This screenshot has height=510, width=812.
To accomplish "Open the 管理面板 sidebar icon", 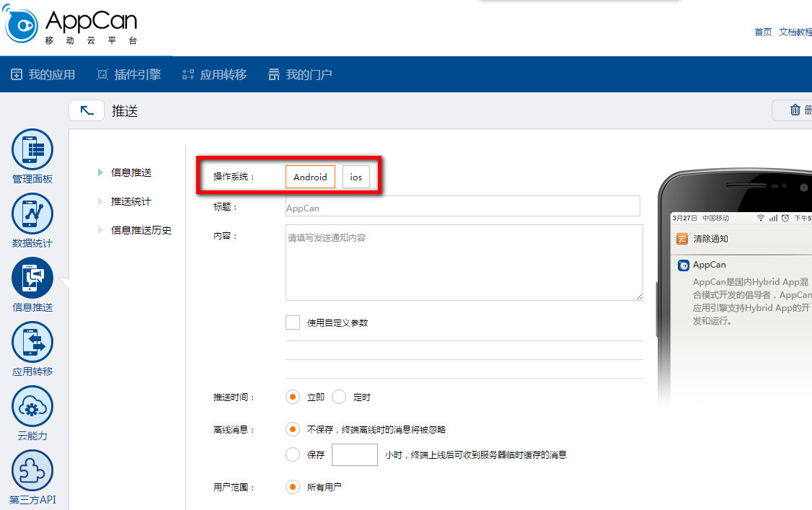I will pyautogui.click(x=32, y=149).
